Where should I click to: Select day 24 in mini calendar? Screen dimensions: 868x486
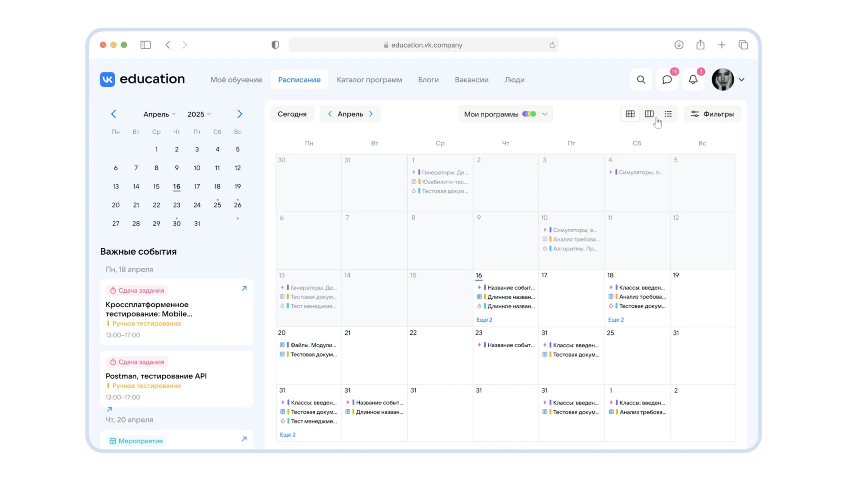[x=197, y=205]
